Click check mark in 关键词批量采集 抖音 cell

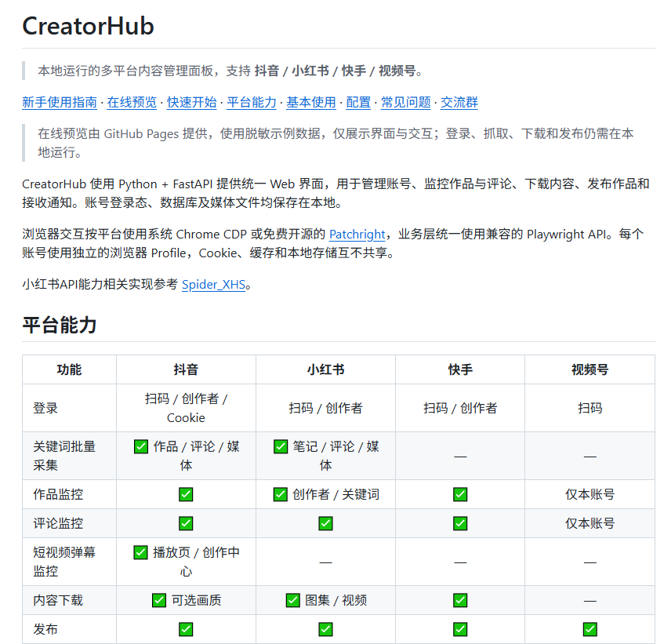pos(141,446)
